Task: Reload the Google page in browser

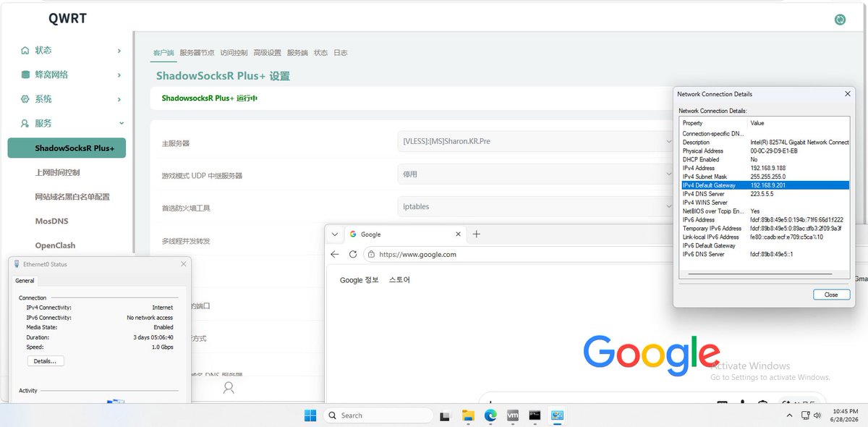Action: (353, 254)
